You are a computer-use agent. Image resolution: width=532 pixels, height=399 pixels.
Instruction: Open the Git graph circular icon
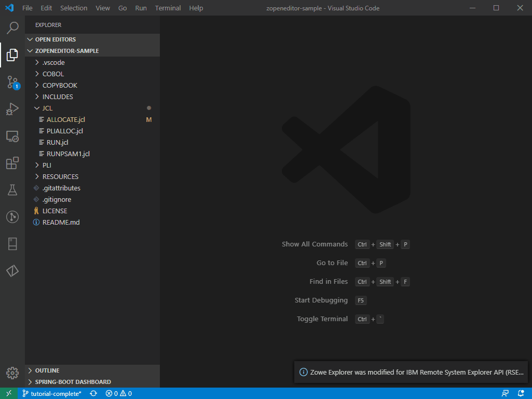point(12,217)
